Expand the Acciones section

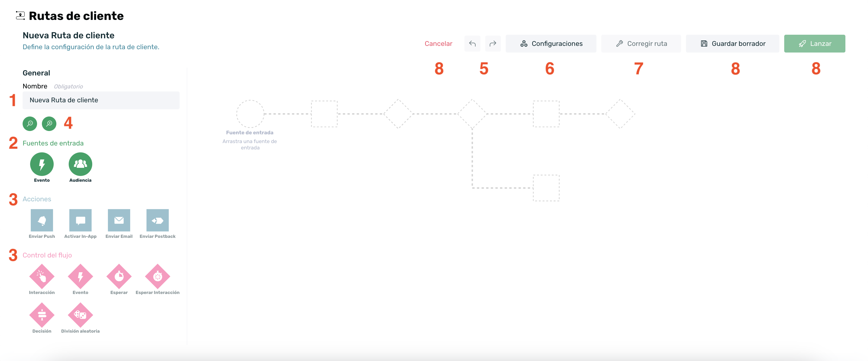tap(36, 199)
